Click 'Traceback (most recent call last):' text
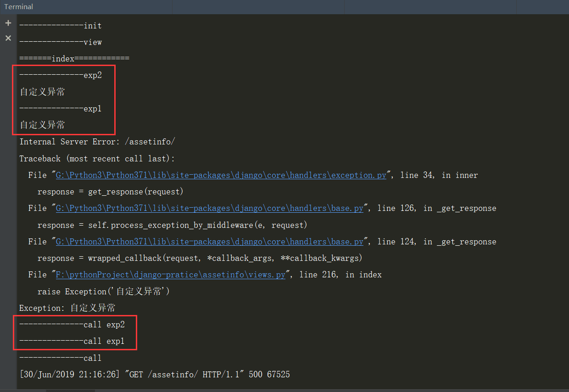Viewport: 569px width, 392px height. pyautogui.click(x=97, y=159)
